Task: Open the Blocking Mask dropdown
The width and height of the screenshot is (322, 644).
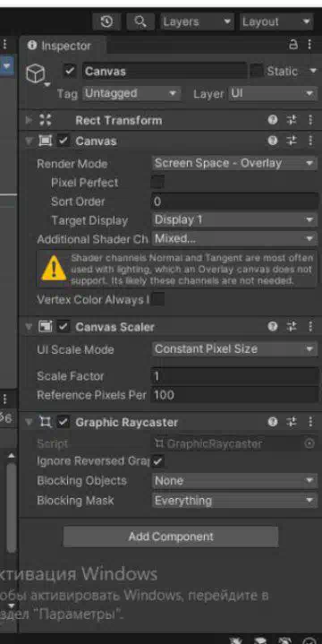Action: [x=234, y=501]
